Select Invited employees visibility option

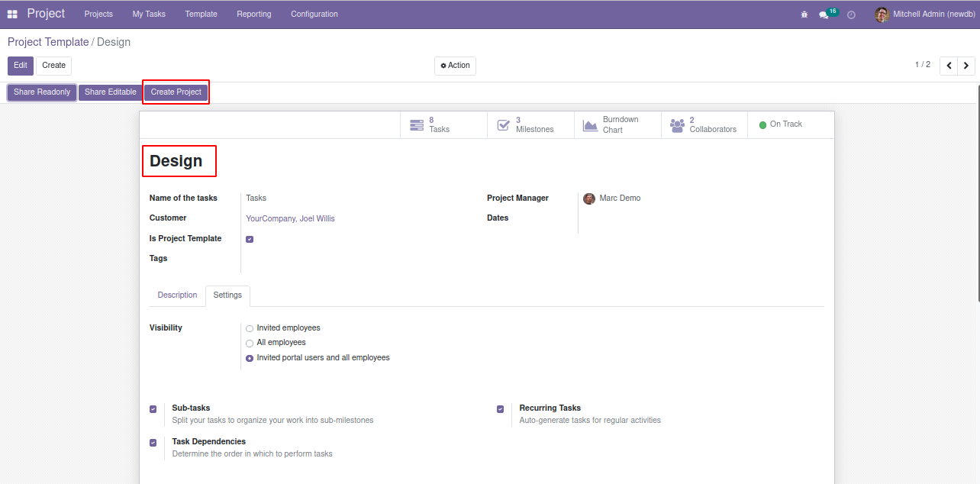point(250,328)
